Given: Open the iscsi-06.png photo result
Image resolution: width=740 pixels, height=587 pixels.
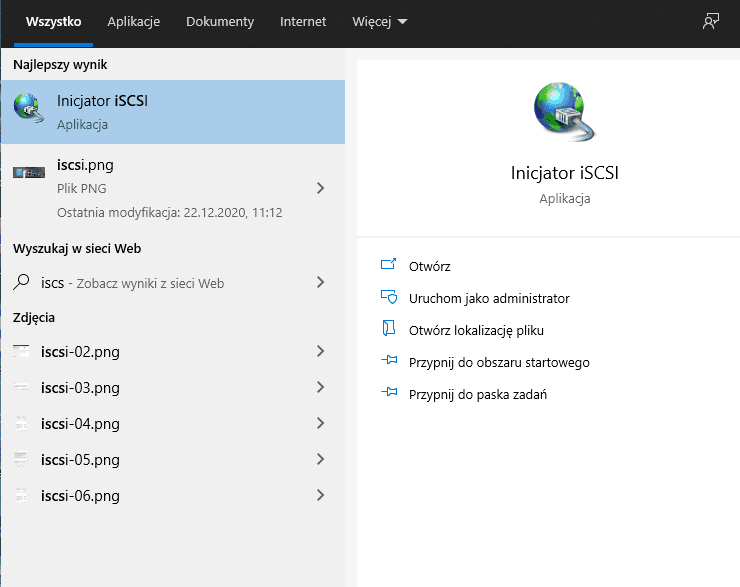Looking at the screenshot, I should click(173, 495).
